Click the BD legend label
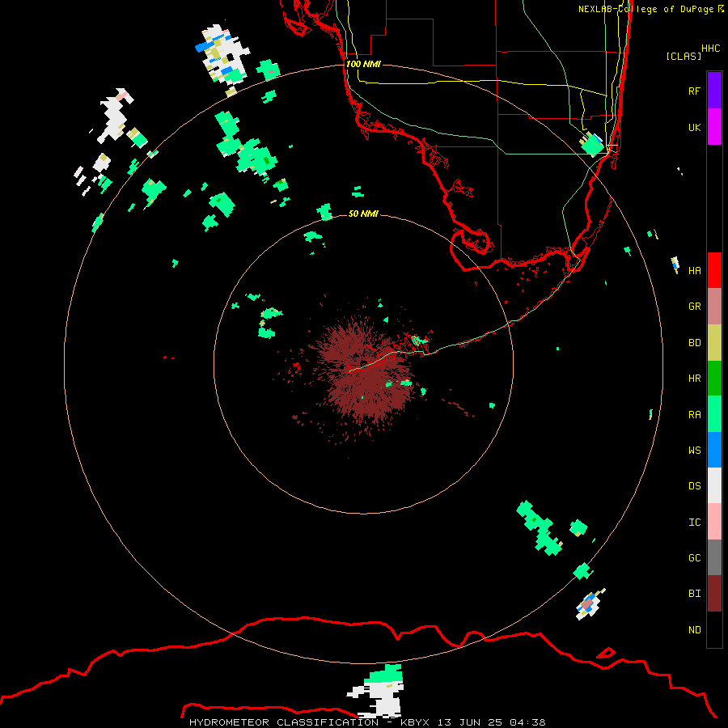Viewport: 728px width, 728px height. point(694,343)
